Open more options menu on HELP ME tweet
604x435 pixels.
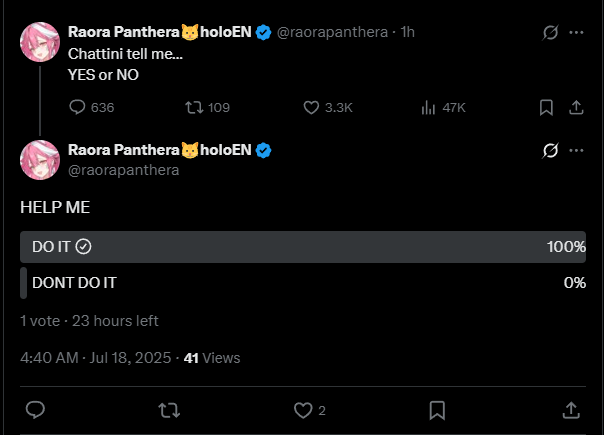pos(576,150)
